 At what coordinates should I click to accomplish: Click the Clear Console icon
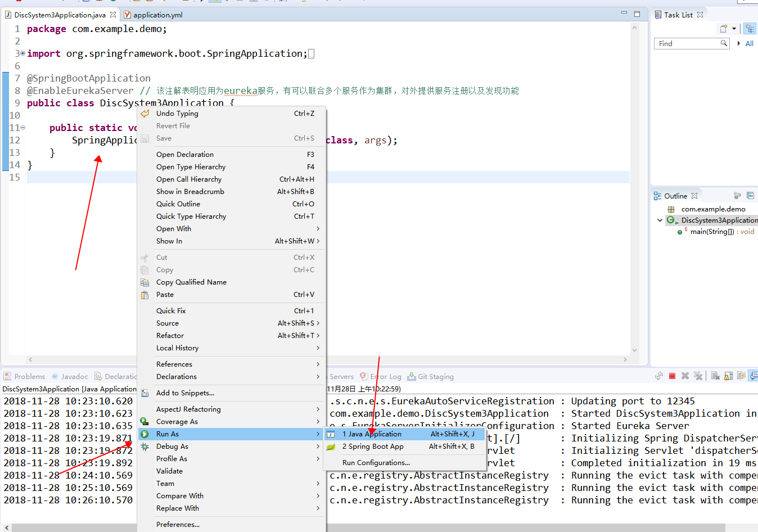(x=715, y=376)
